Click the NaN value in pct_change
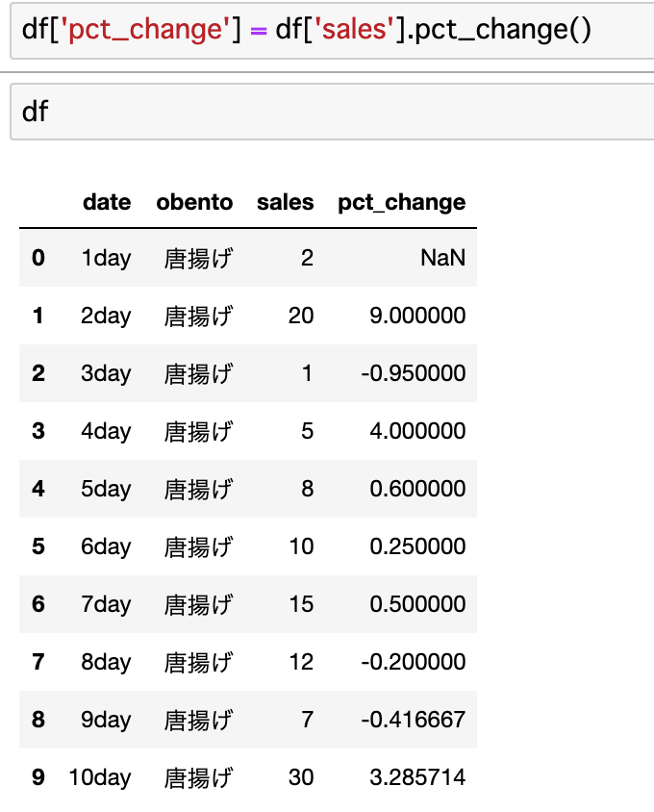654x812 pixels. pos(442,258)
